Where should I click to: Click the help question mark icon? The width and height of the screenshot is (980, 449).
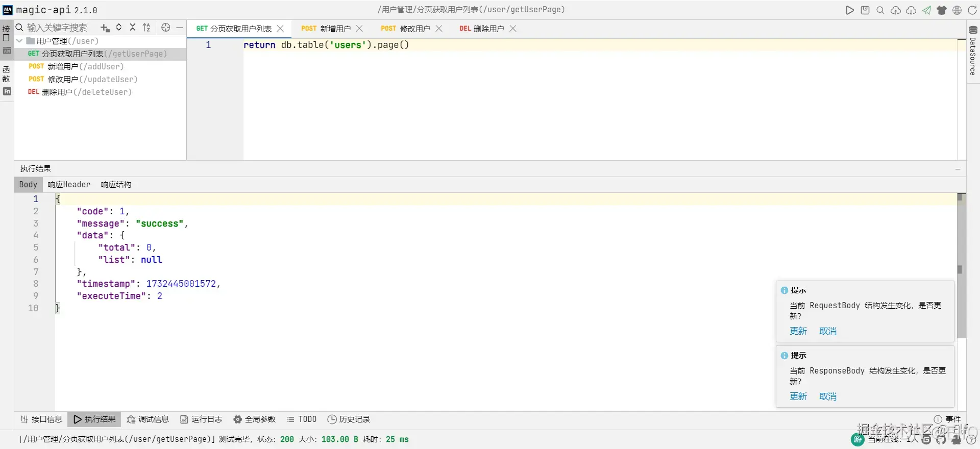click(x=971, y=439)
